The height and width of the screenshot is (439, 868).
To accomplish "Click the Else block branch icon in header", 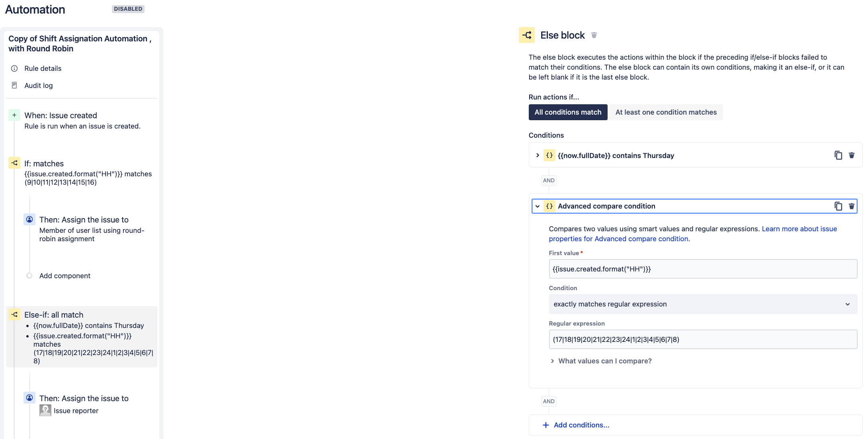I will 526,35.
